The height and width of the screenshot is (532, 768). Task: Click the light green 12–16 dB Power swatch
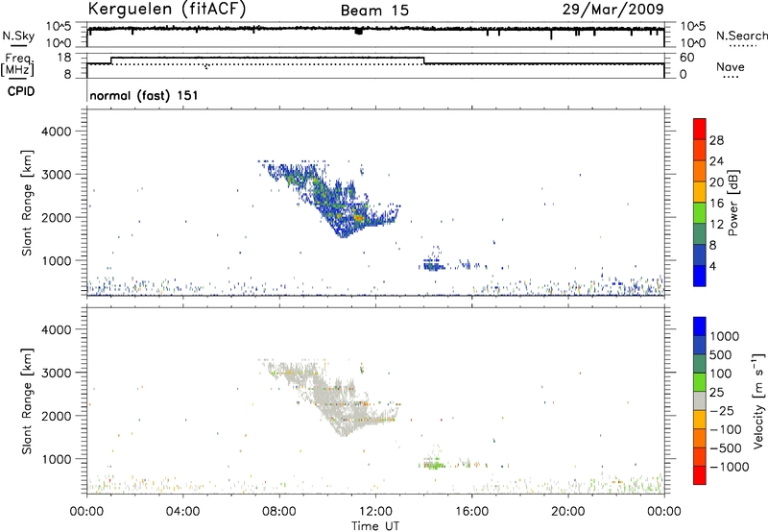[700, 212]
